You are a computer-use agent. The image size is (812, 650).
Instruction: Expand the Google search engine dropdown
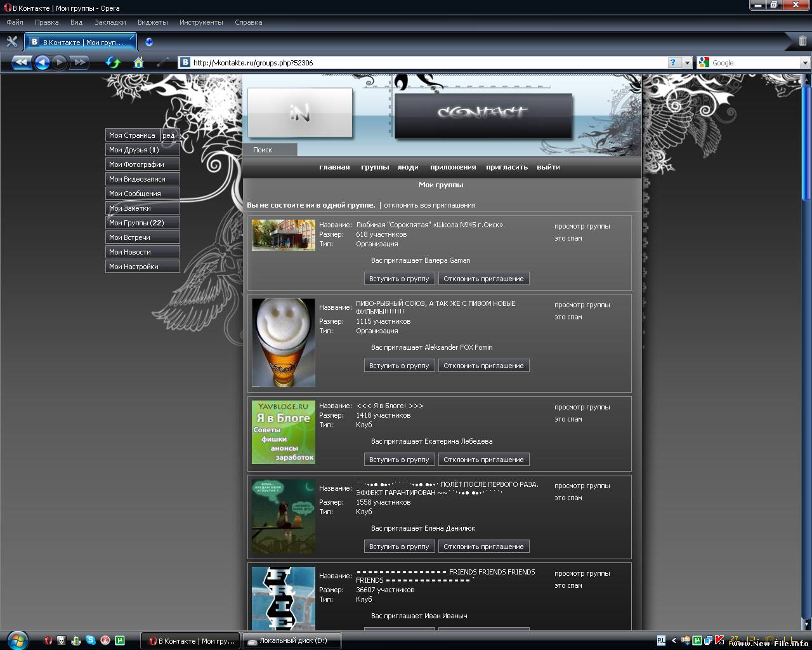tap(805, 63)
